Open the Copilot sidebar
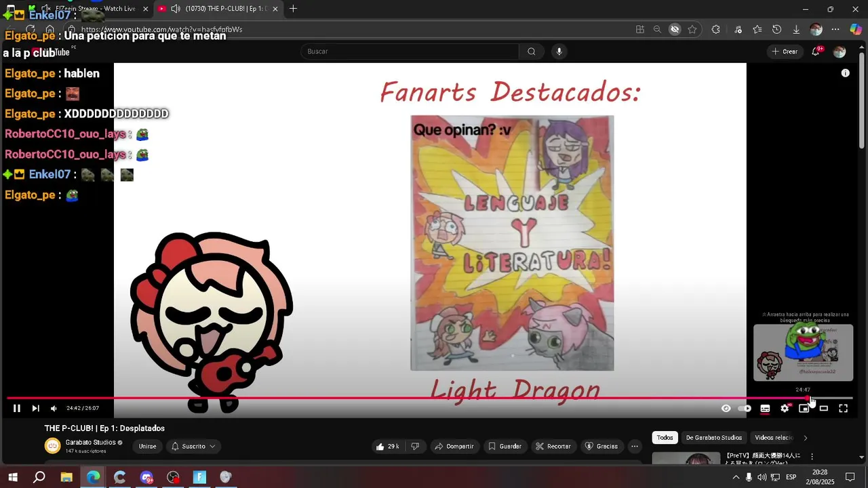This screenshot has height=488, width=868. click(x=856, y=29)
